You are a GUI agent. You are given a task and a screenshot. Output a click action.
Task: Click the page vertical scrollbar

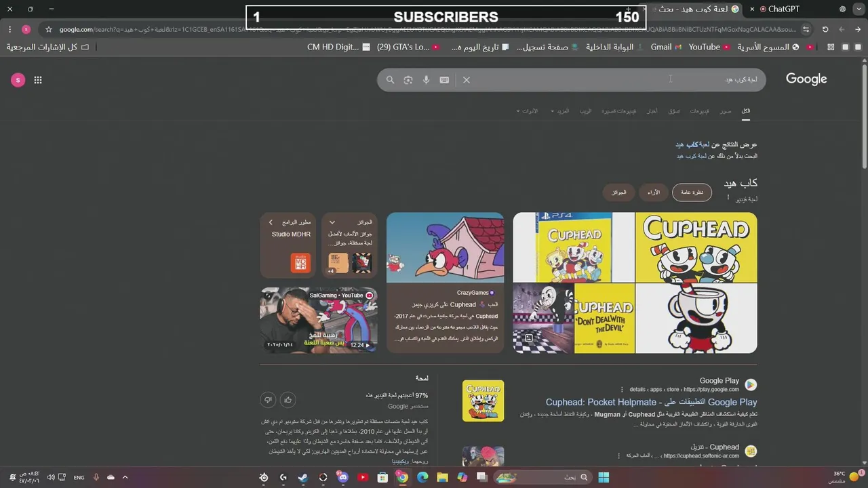(864, 115)
